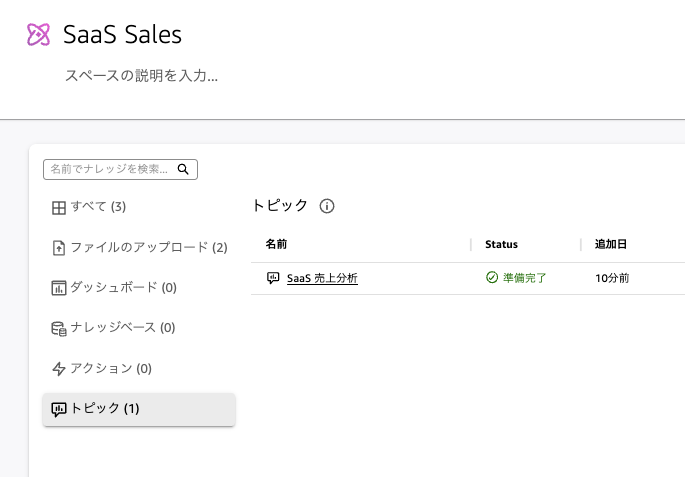Viewport: 685px width, 477px height.
Task: Click the 名前 column header
Action: click(276, 244)
